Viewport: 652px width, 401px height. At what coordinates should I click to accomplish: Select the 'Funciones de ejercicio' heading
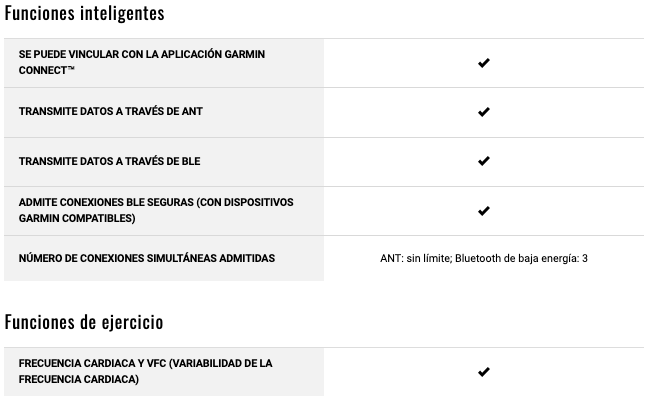84,322
